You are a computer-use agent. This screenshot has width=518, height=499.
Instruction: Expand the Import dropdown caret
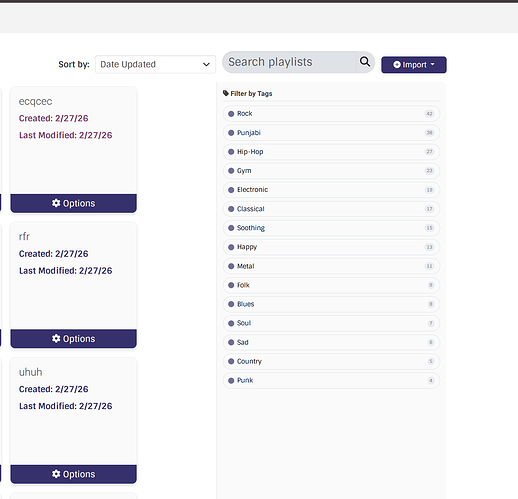click(432, 64)
